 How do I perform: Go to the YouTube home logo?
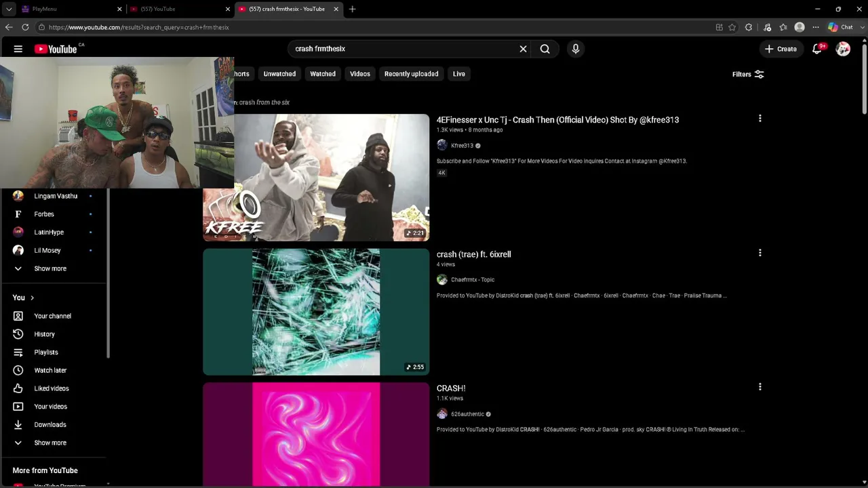click(56, 49)
